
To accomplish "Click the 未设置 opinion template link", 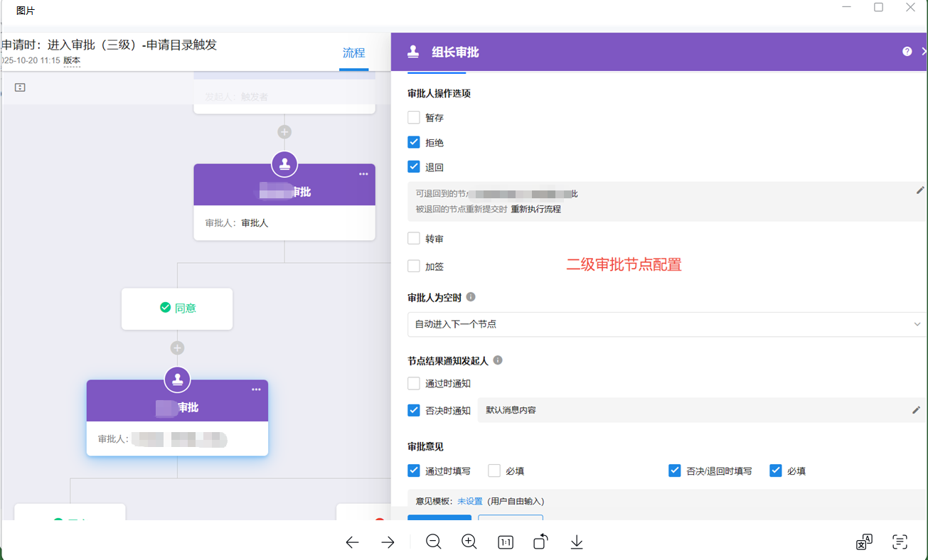I will (x=469, y=501).
